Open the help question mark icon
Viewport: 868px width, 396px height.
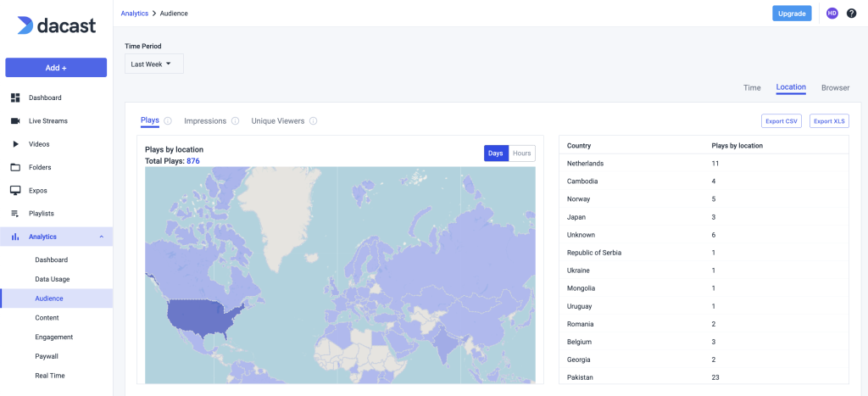point(851,13)
